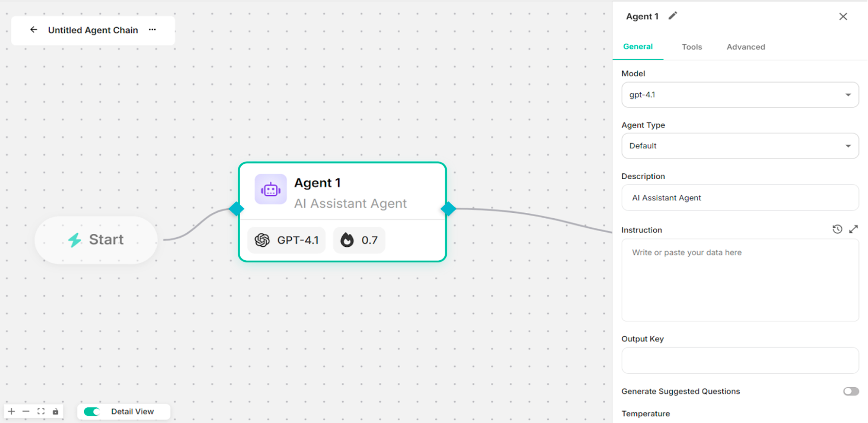Viewport: 868px width, 423px height.
Task: Open the instruction version history icon
Action: coord(837,229)
